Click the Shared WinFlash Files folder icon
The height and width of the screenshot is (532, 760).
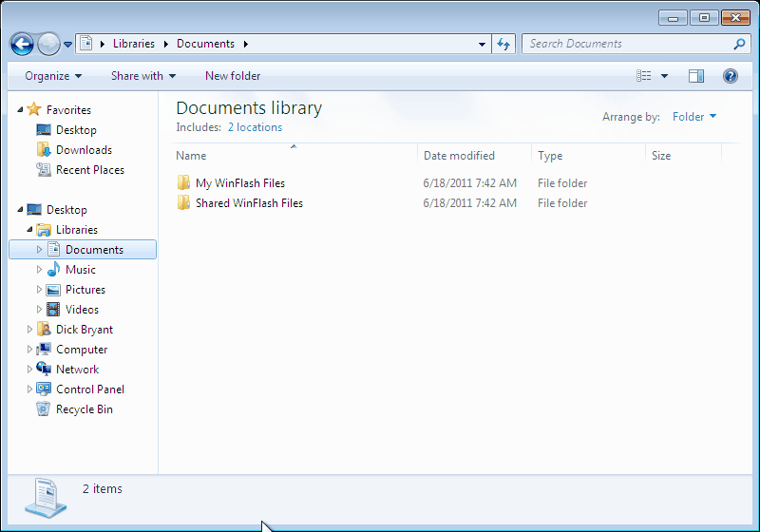[183, 202]
